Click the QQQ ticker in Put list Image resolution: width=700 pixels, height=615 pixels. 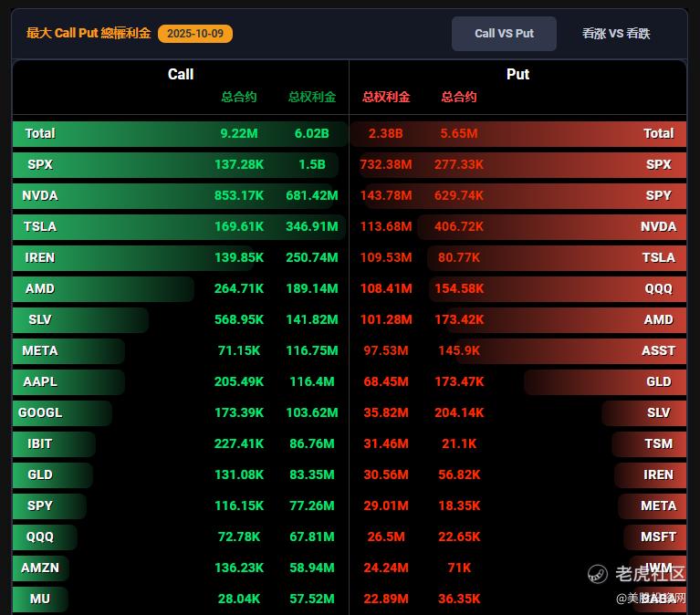tap(659, 288)
